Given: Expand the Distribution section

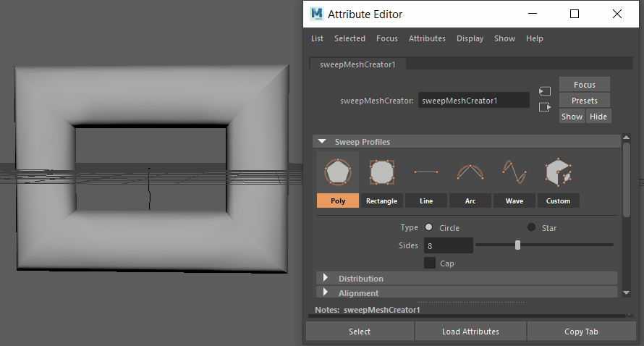Looking at the screenshot, I should pyautogui.click(x=326, y=278).
